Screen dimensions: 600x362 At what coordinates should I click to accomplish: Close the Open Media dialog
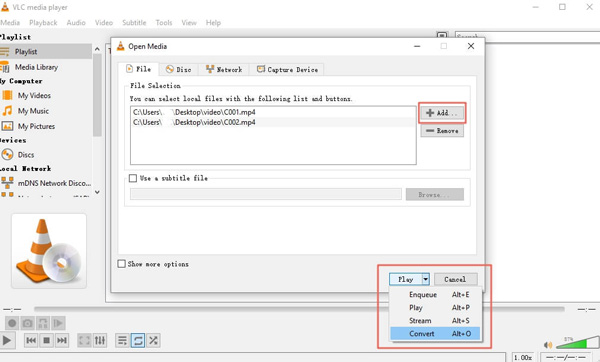(471, 46)
